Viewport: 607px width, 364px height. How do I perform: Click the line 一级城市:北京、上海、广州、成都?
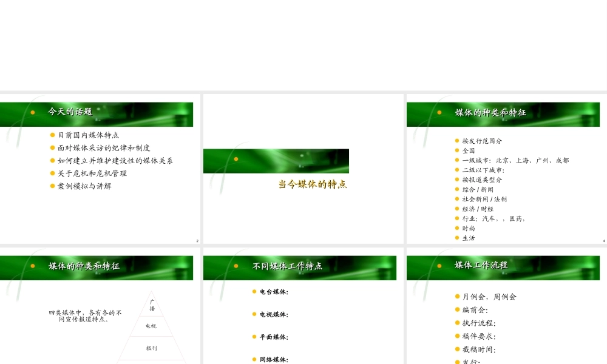point(515,160)
